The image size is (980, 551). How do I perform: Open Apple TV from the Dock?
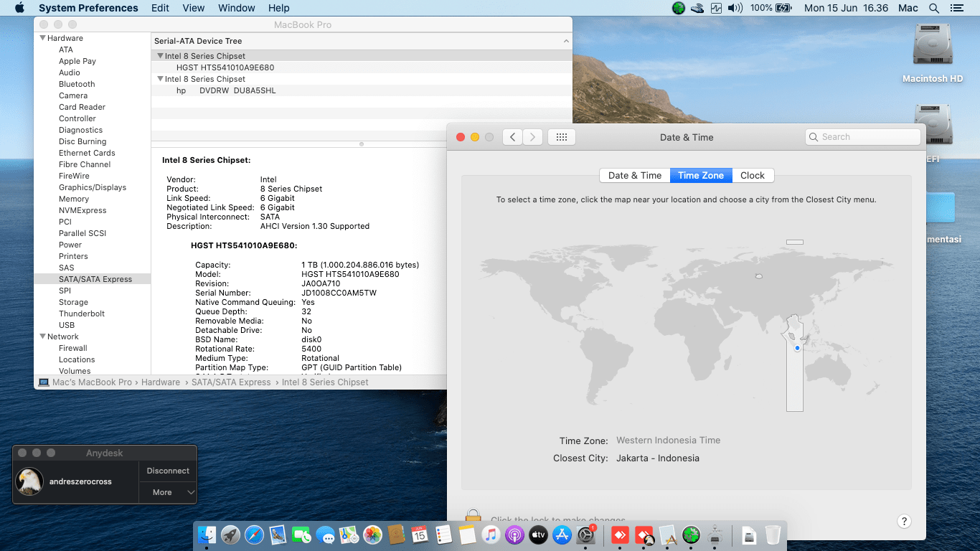pyautogui.click(x=538, y=534)
